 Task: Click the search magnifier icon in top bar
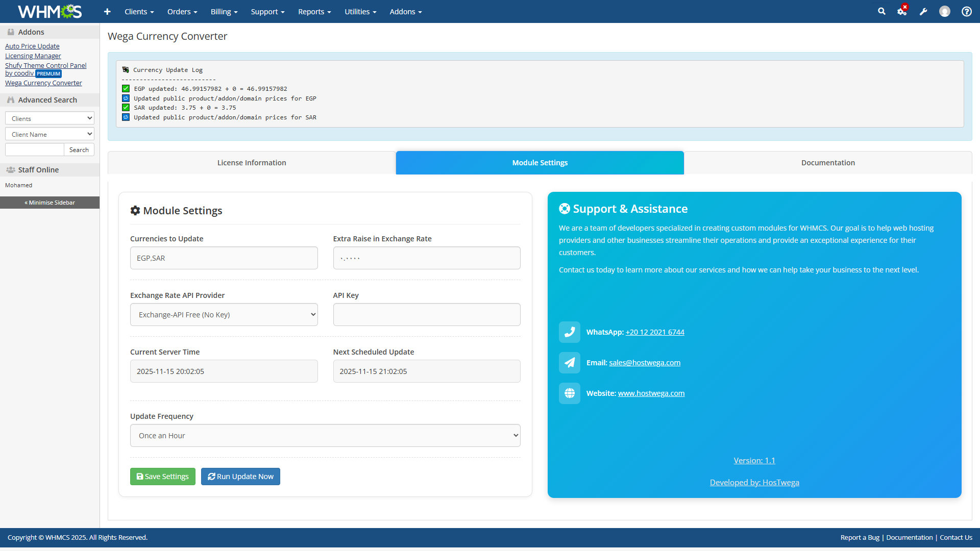[x=881, y=11]
